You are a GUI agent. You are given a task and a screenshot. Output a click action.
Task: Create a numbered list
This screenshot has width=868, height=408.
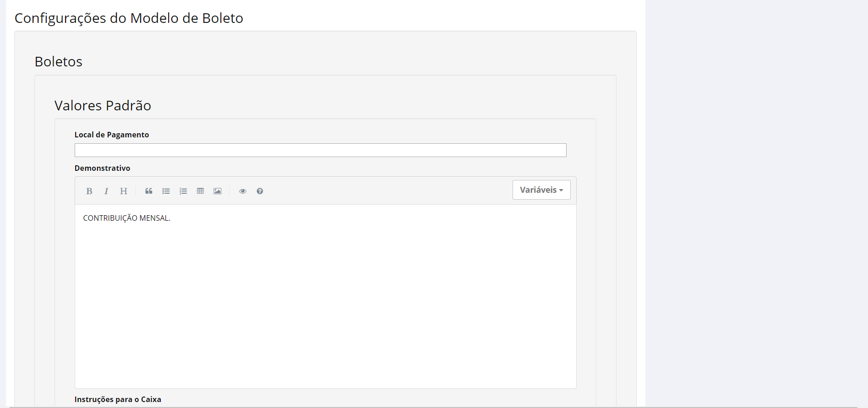click(x=183, y=191)
